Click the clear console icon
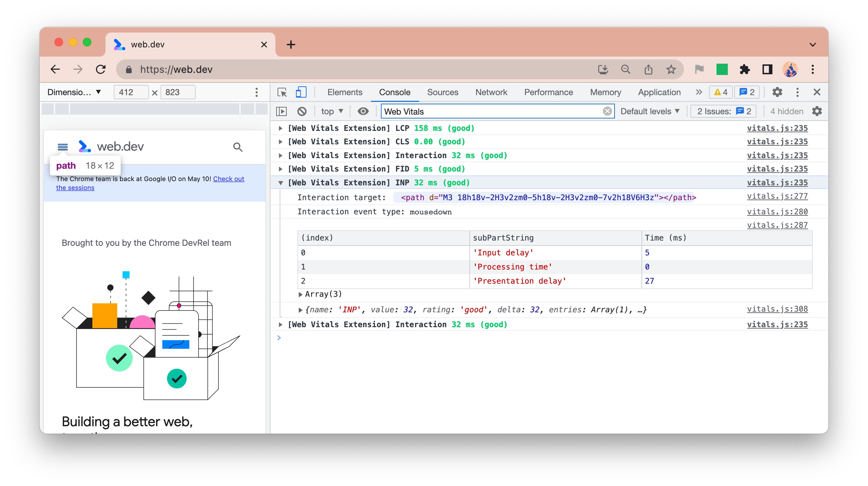 (x=303, y=111)
